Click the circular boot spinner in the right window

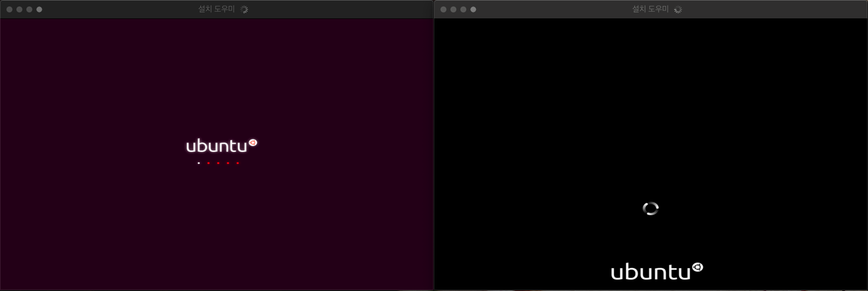pyautogui.click(x=651, y=209)
